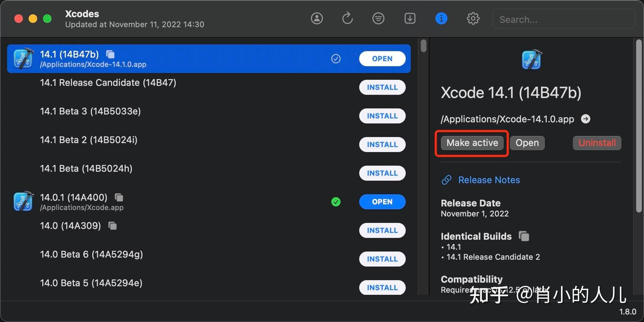644x322 pixels.
Task: Open Xcodes preferences via gear icon
Action: click(x=473, y=18)
